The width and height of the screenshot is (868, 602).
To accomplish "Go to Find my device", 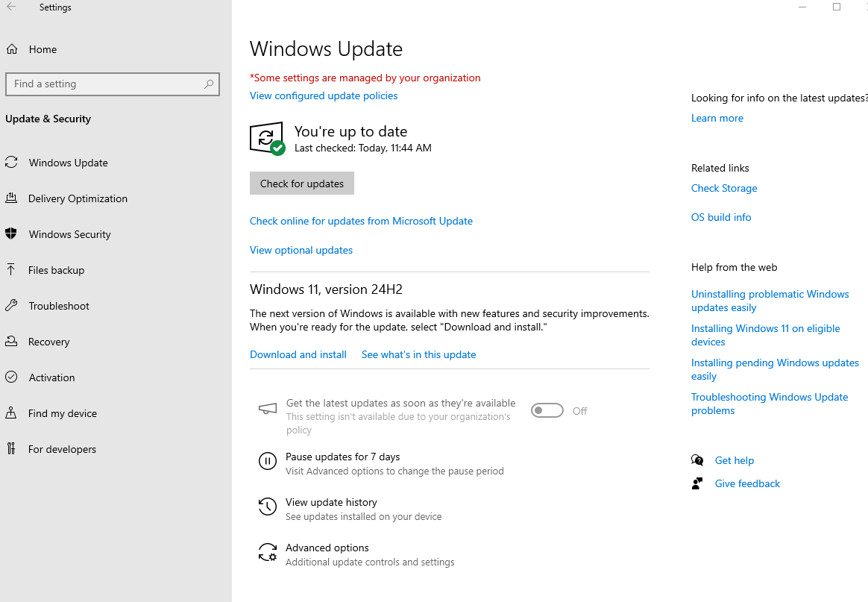I will point(63,413).
